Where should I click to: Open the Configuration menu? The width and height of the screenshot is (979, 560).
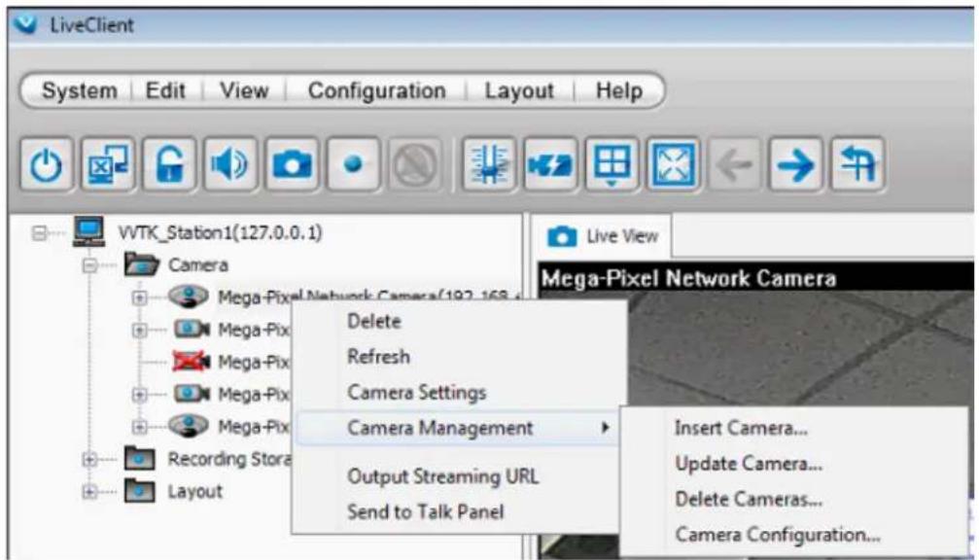point(376,90)
